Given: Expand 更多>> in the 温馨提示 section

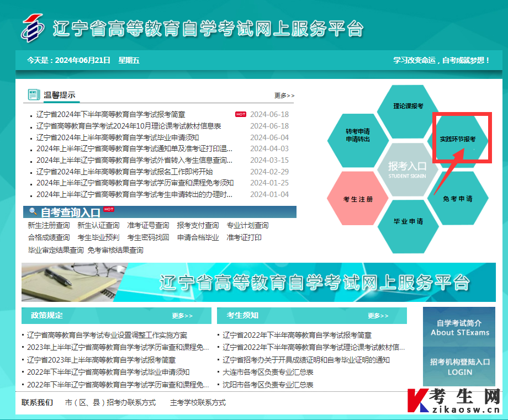Looking at the screenshot, I should 284,95.
